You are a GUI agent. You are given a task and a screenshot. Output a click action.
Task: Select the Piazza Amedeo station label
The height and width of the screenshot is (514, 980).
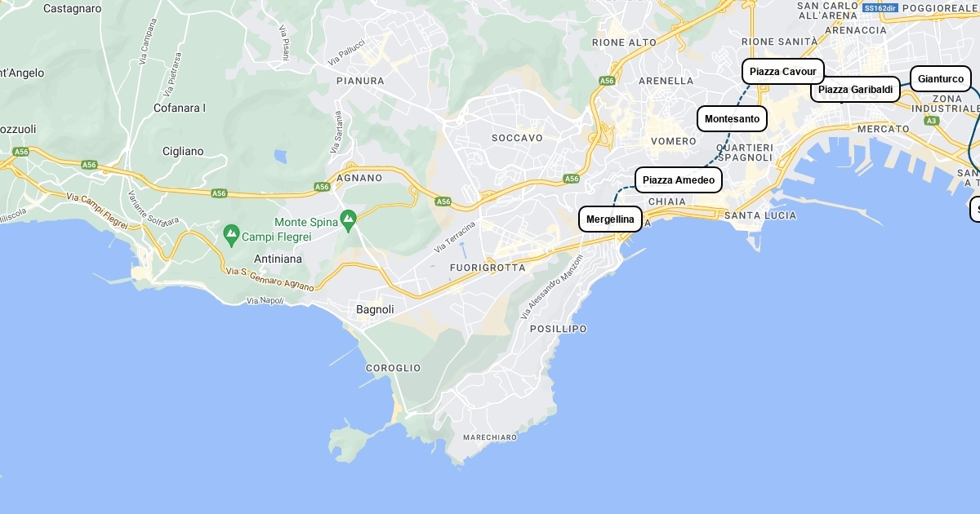click(x=679, y=179)
